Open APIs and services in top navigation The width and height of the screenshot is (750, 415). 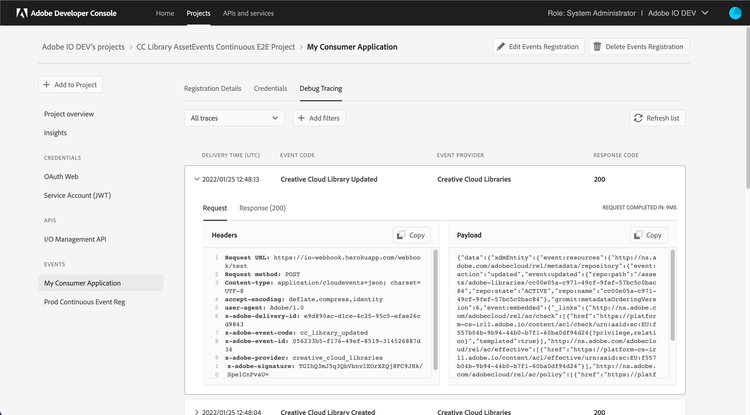[x=248, y=13]
